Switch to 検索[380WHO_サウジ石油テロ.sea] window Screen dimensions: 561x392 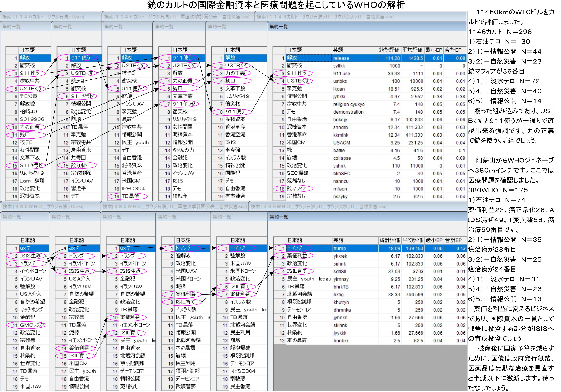point(43,206)
